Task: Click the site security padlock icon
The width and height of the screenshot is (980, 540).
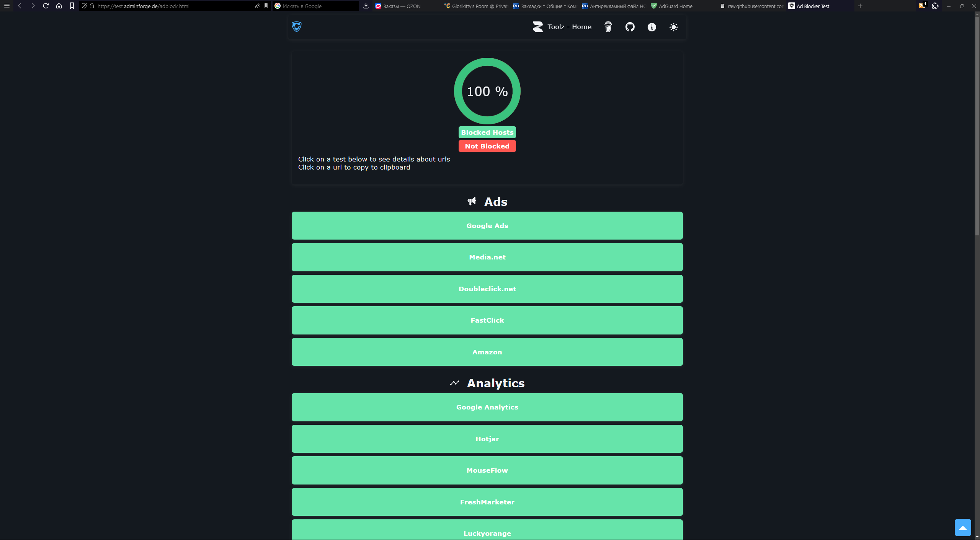Action: click(x=92, y=6)
